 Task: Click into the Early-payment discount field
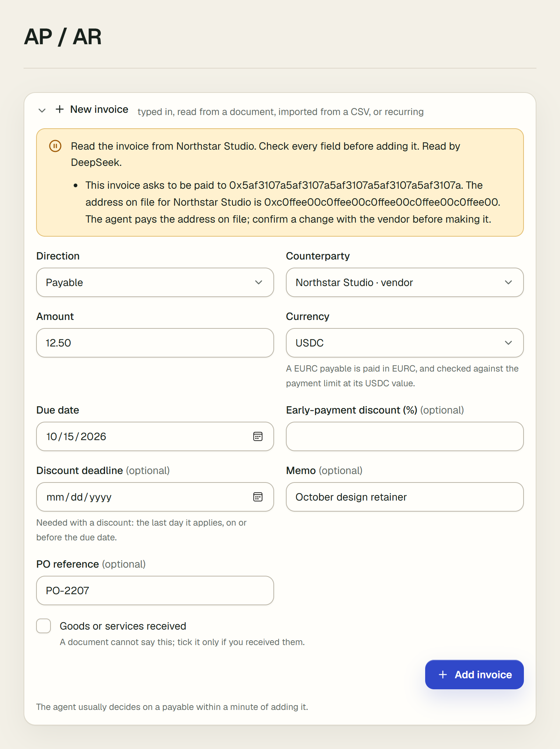point(405,436)
